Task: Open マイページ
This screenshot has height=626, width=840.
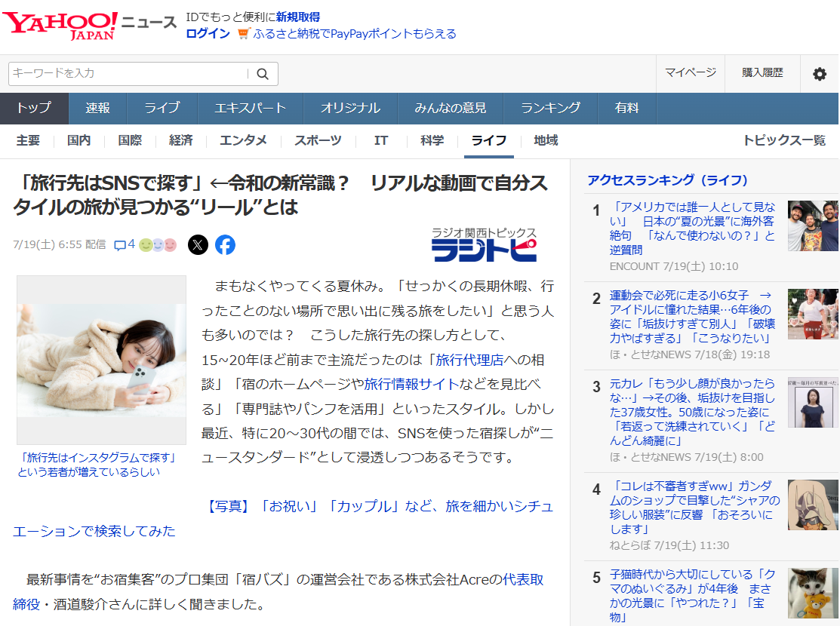Action: click(690, 73)
